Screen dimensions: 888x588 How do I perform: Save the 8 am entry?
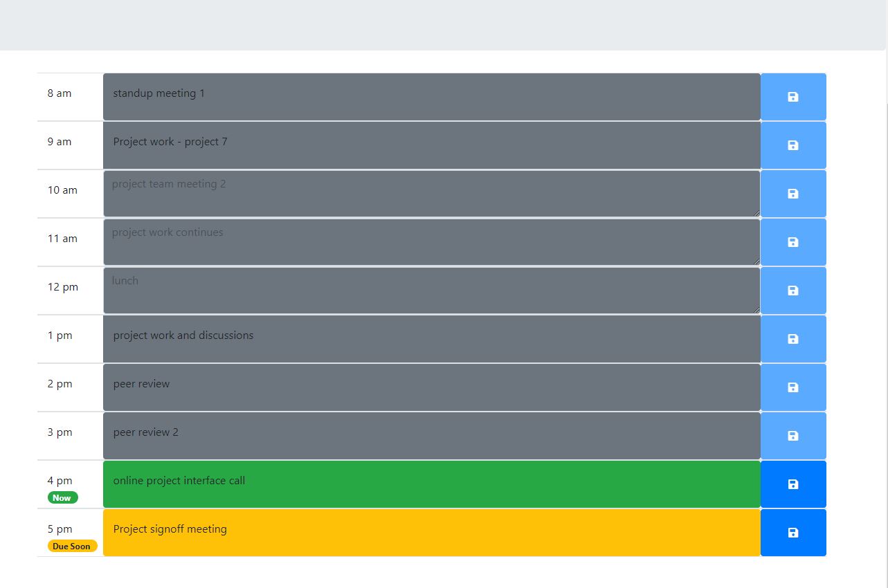[x=793, y=97]
